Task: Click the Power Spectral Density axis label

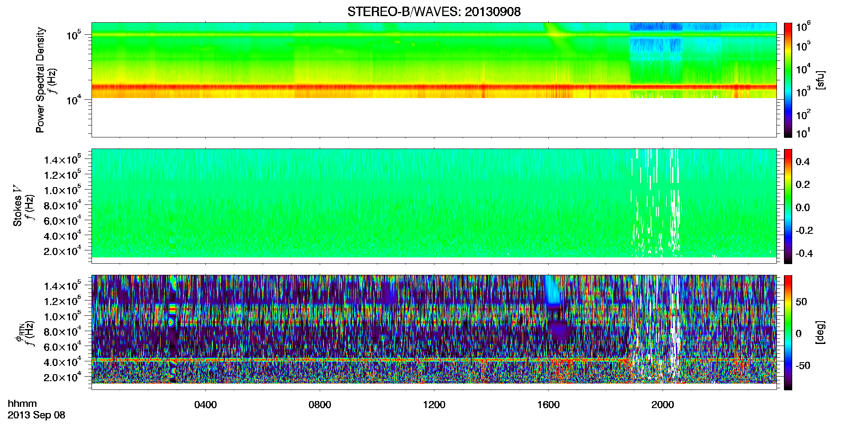Action: [x=40, y=80]
